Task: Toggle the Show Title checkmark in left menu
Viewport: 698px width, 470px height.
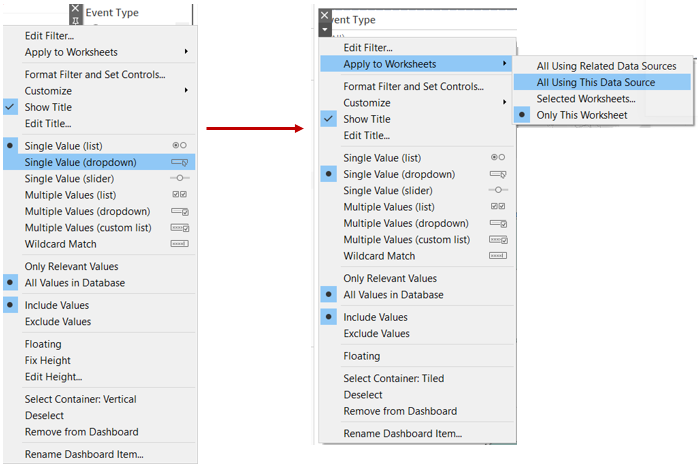Action: tap(11, 107)
